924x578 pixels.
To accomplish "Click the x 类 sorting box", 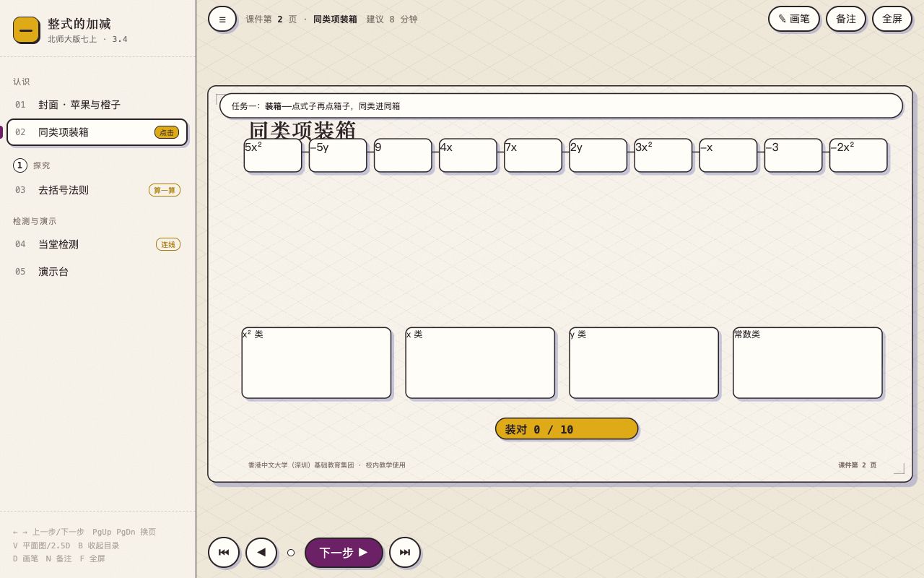I will (x=480, y=363).
